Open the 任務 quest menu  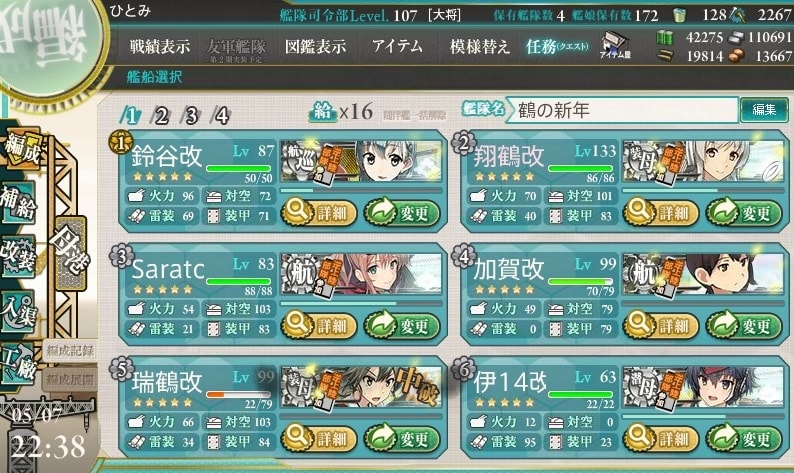[557, 47]
